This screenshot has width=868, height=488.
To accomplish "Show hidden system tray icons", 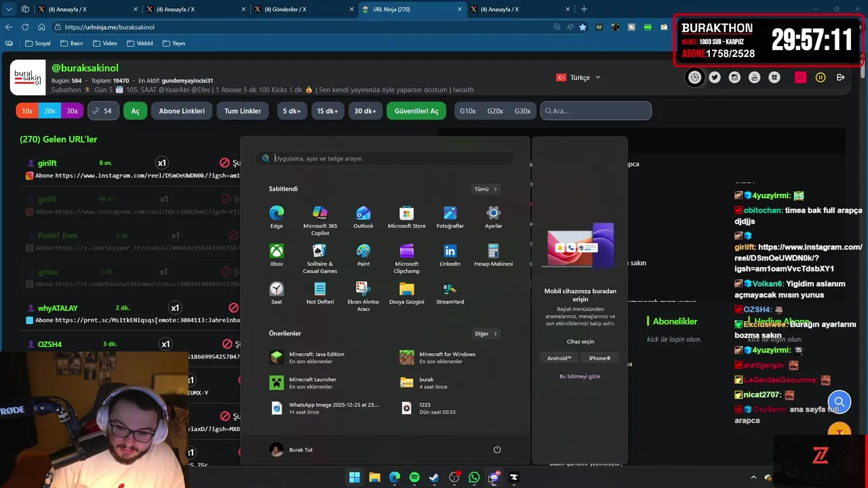I will point(753,478).
